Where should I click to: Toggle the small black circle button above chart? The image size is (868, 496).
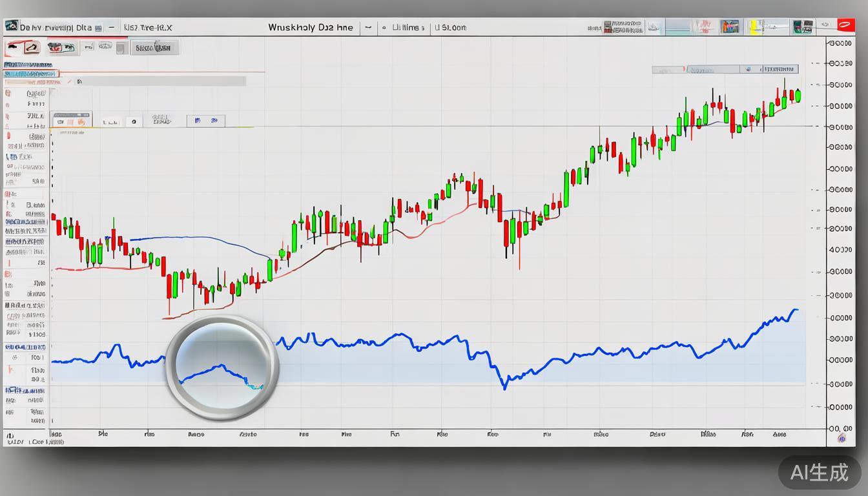point(134,121)
